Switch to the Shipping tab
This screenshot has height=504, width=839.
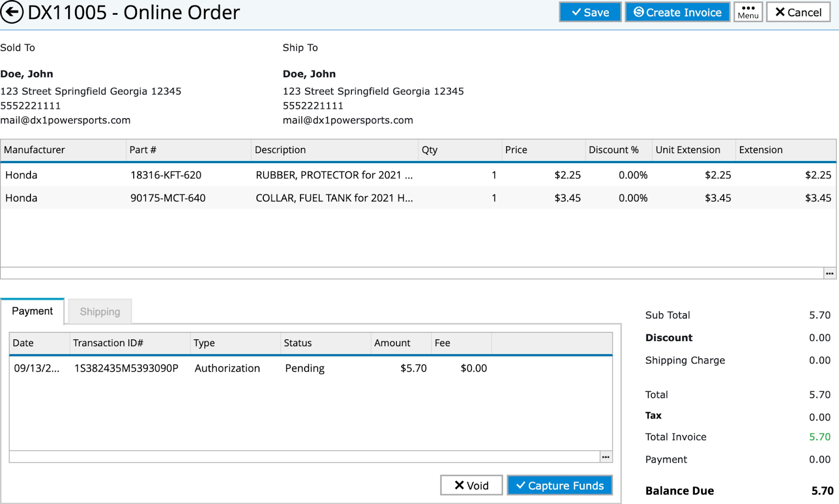(x=100, y=312)
